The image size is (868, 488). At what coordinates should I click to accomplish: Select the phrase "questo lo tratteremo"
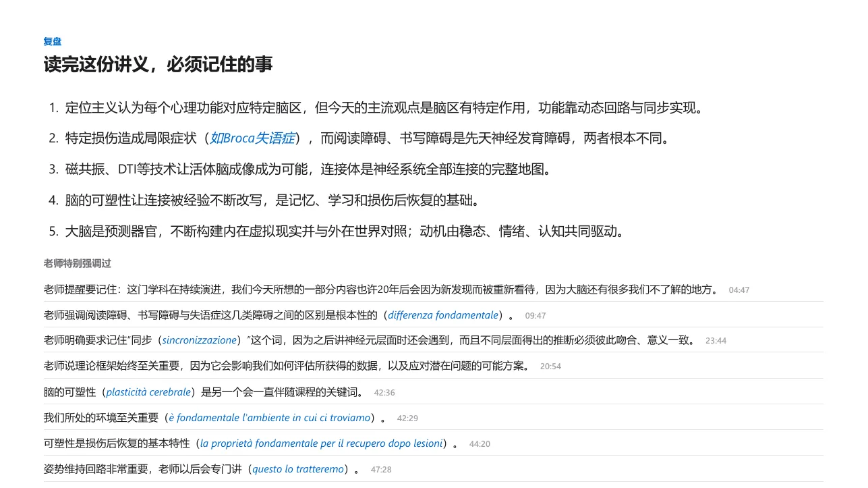(298, 469)
